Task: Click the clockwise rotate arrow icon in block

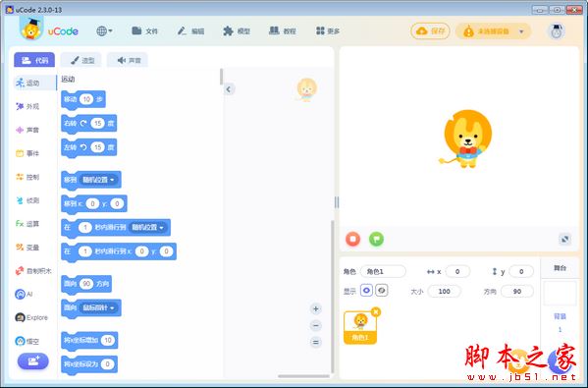Action: pos(83,123)
